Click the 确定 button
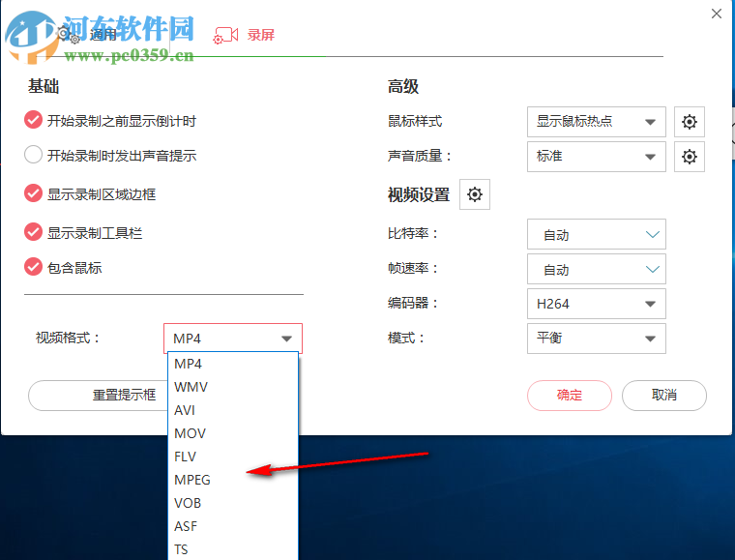This screenshot has width=735, height=560. click(570, 396)
